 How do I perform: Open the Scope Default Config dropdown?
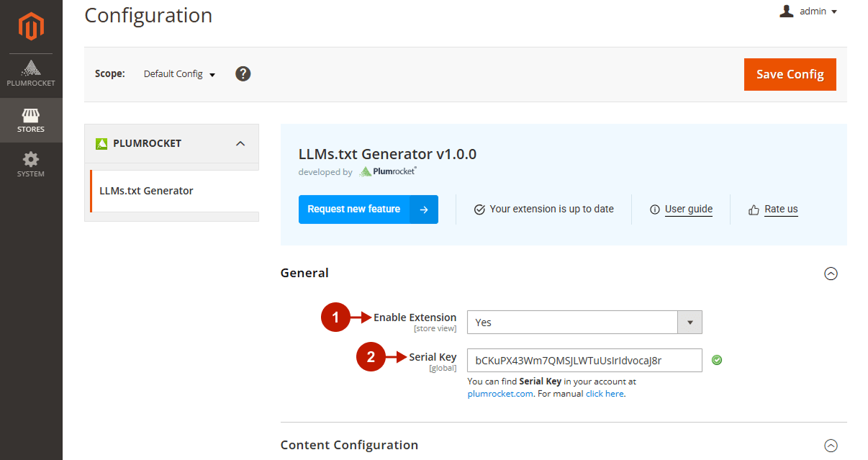(x=178, y=73)
